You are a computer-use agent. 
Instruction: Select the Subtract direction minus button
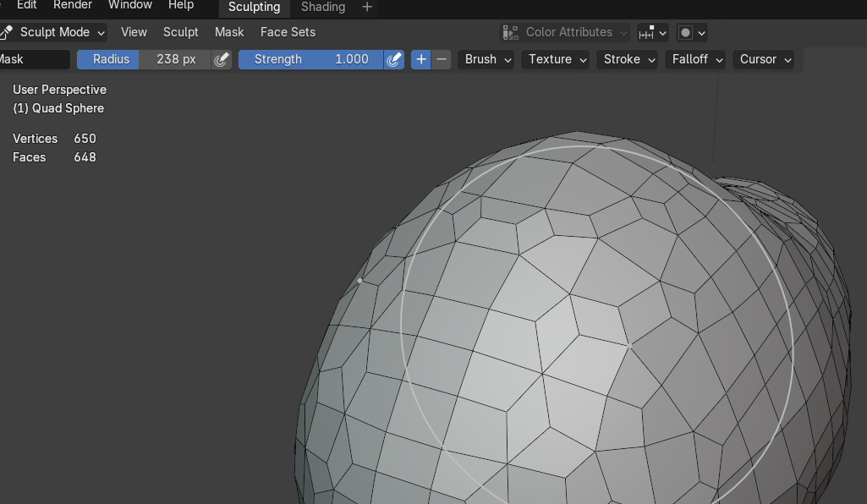[x=442, y=60]
